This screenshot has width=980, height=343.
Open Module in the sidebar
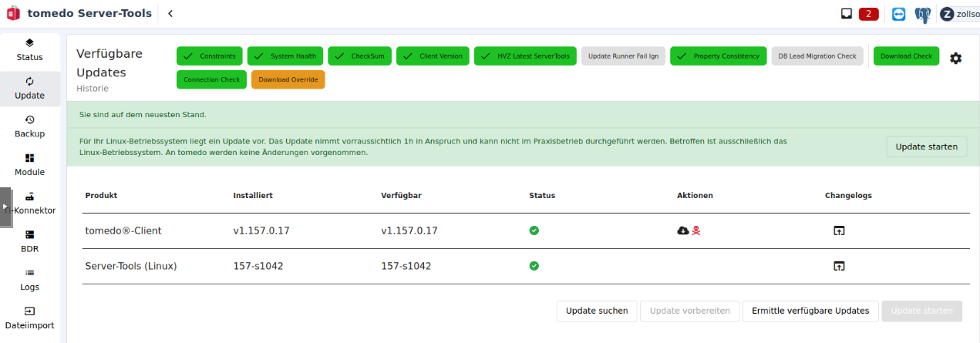point(29,164)
